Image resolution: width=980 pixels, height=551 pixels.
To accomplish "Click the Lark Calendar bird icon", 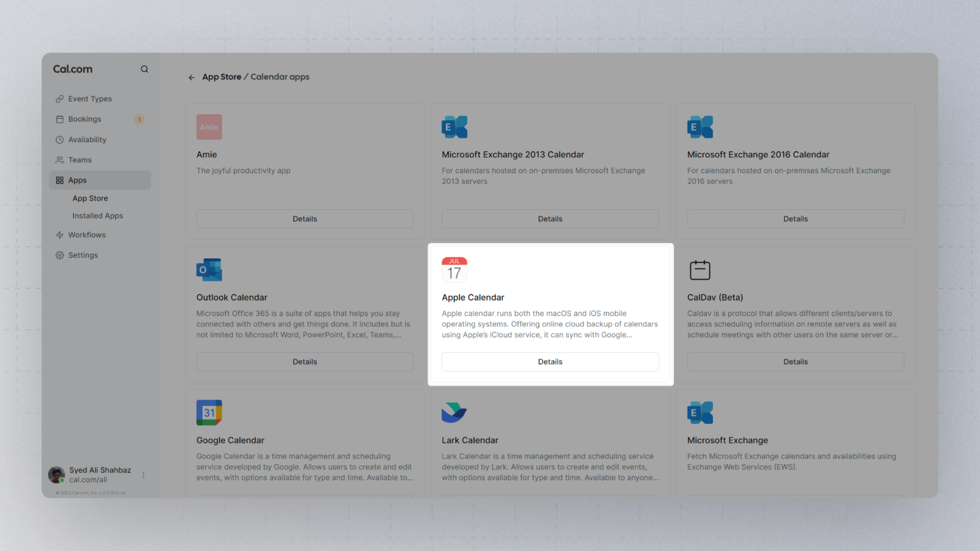I will click(454, 413).
